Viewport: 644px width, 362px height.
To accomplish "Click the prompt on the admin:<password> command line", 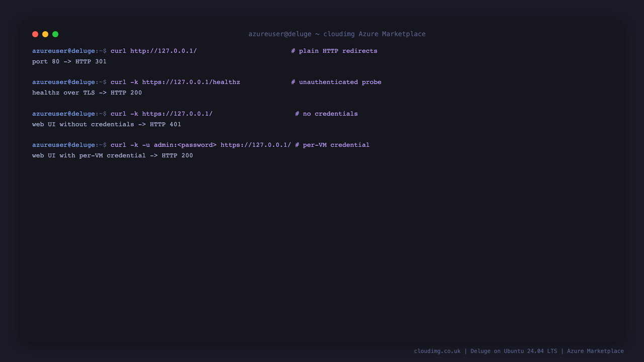I will click(69, 145).
